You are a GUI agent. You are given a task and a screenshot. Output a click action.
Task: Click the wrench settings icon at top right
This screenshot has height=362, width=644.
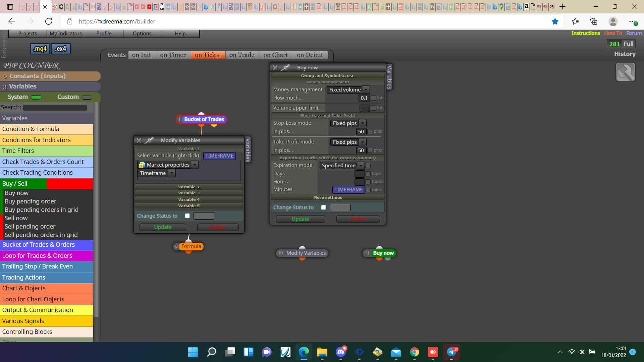(625, 72)
